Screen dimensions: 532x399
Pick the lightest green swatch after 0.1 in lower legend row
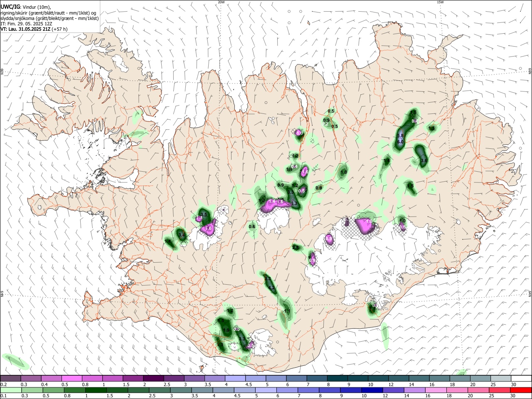10,390
